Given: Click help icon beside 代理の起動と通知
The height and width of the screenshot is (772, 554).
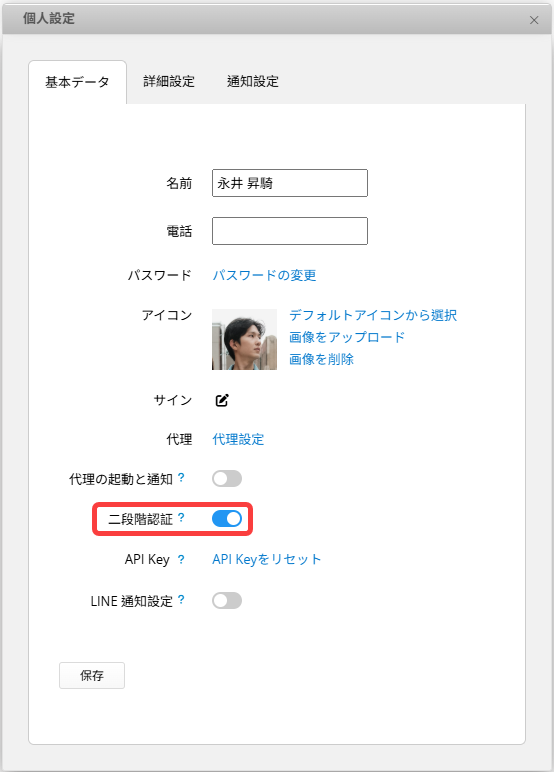Looking at the screenshot, I should [x=181, y=478].
